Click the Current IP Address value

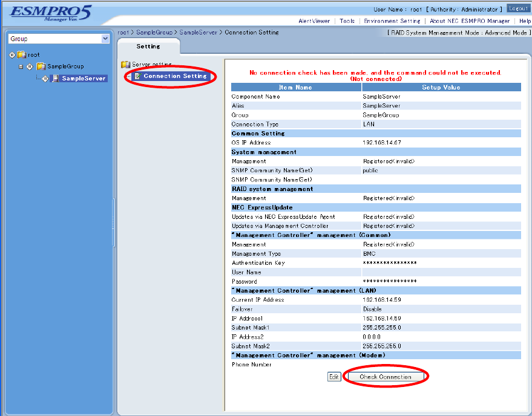(382, 300)
